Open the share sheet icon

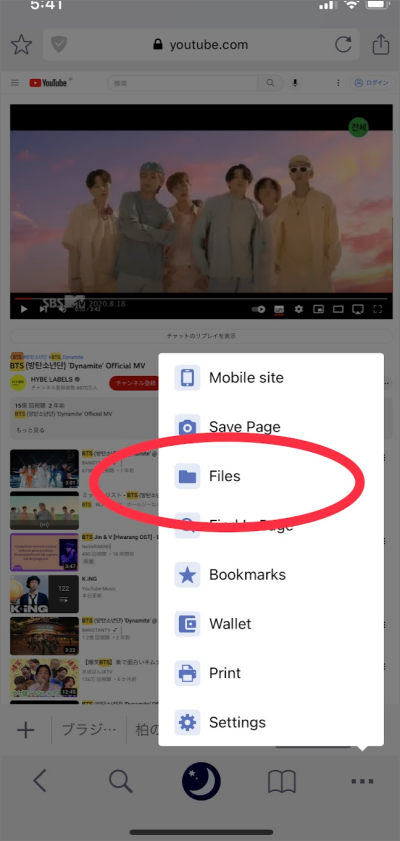pos(381,44)
